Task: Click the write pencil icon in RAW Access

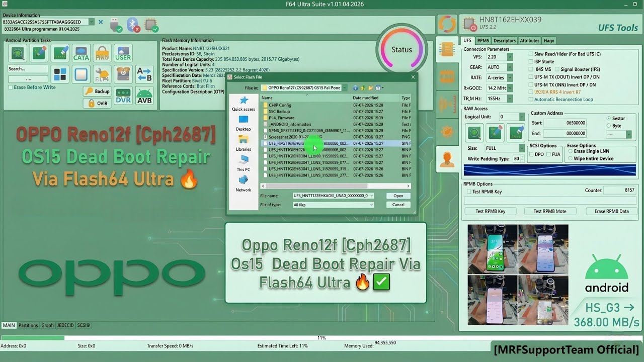Action: pos(496,133)
